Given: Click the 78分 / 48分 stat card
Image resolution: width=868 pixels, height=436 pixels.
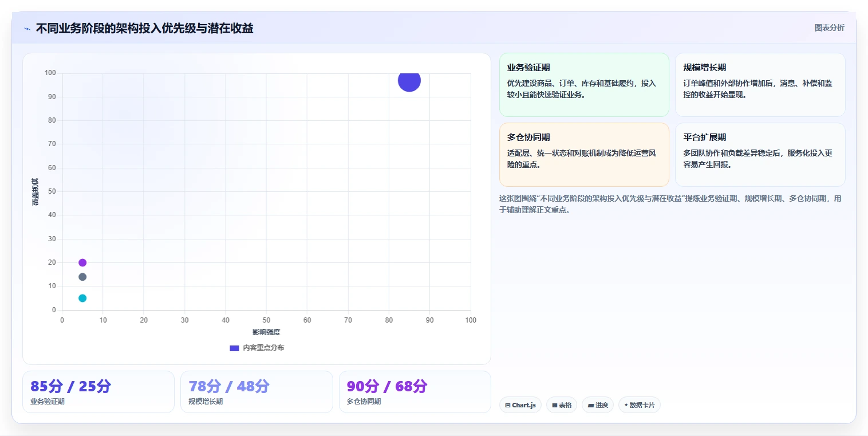Looking at the screenshot, I should (x=257, y=392).
